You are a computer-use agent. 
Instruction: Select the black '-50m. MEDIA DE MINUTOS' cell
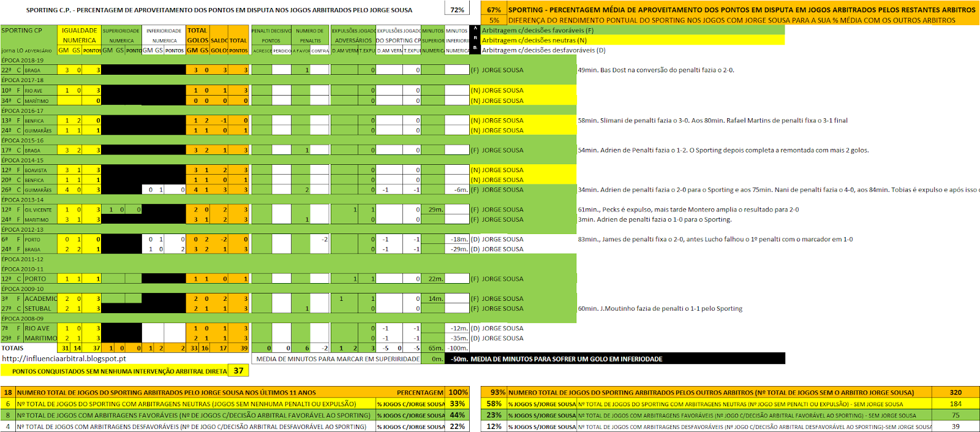click(615, 359)
